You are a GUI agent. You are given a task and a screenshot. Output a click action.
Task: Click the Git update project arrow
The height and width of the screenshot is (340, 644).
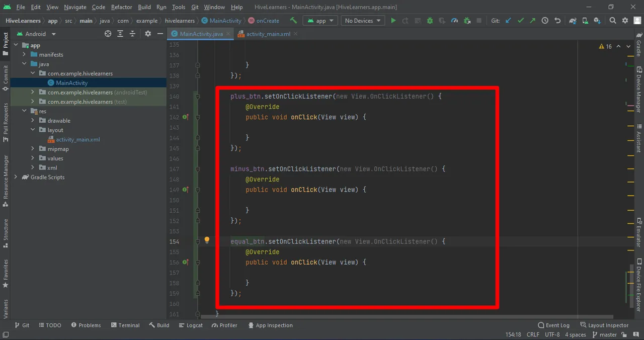pos(508,21)
